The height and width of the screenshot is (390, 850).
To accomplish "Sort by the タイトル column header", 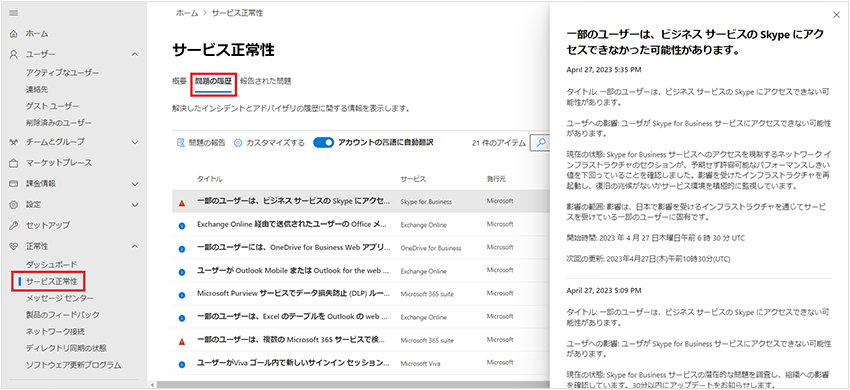I will point(210,179).
